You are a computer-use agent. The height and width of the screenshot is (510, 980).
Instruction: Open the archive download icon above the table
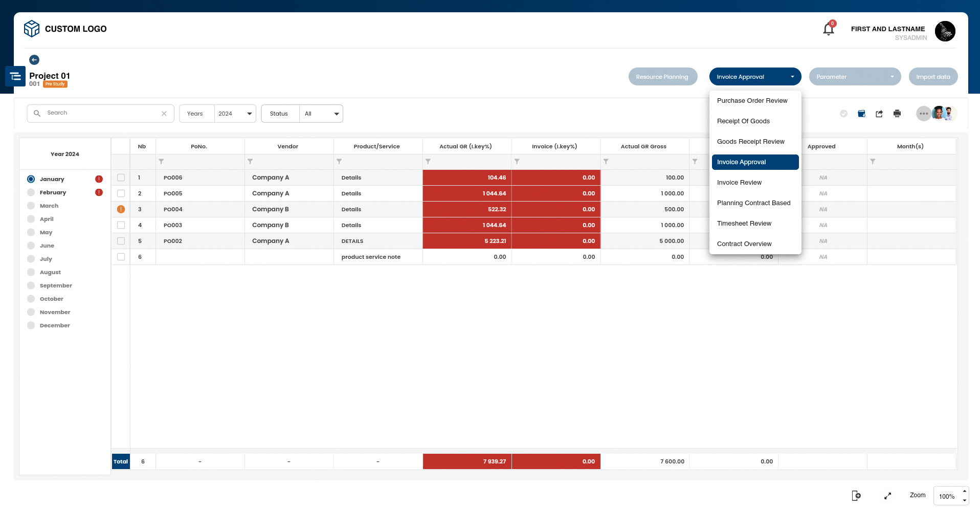click(862, 114)
